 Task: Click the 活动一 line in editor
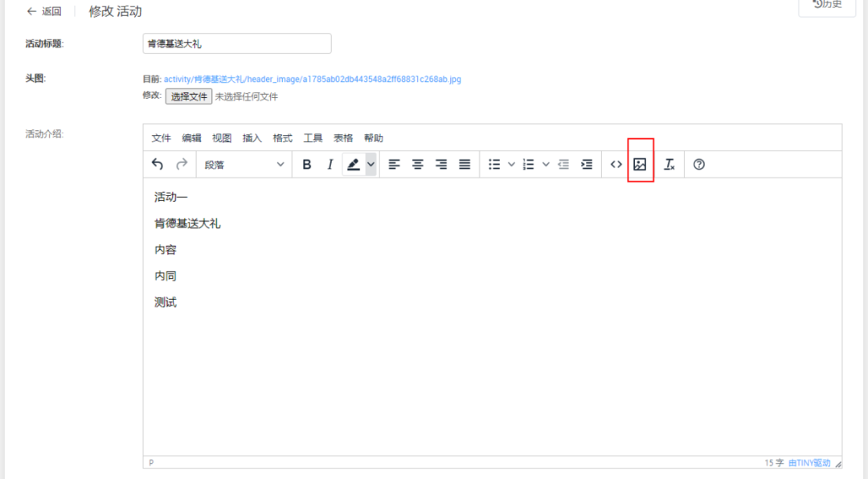coord(171,197)
